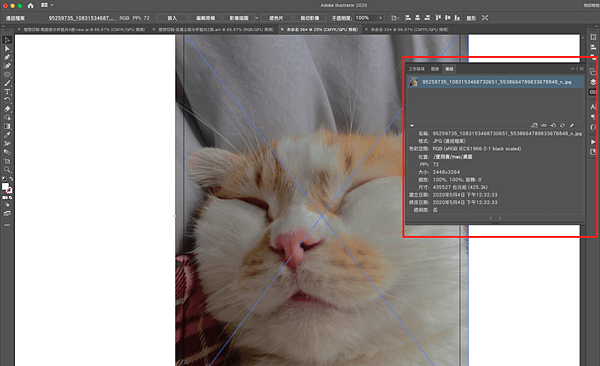The height and width of the screenshot is (366, 600).
Task: Open the Layers tab in panel
Action: coord(435,69)
